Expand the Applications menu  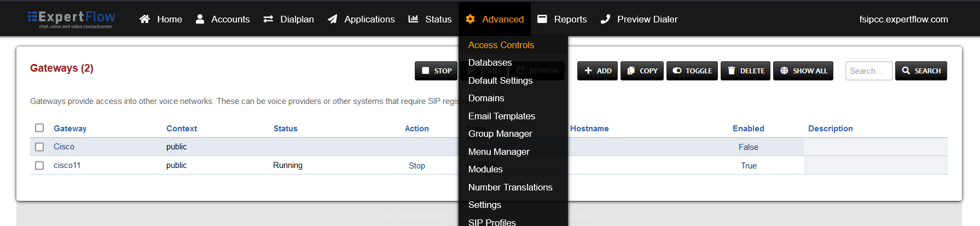(361, 19)
